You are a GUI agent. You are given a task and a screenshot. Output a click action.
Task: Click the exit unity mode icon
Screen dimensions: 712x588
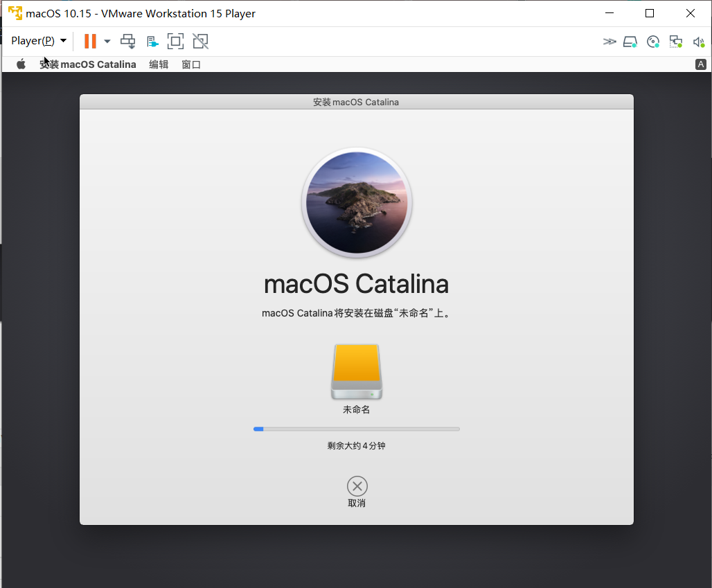point(200,41)
